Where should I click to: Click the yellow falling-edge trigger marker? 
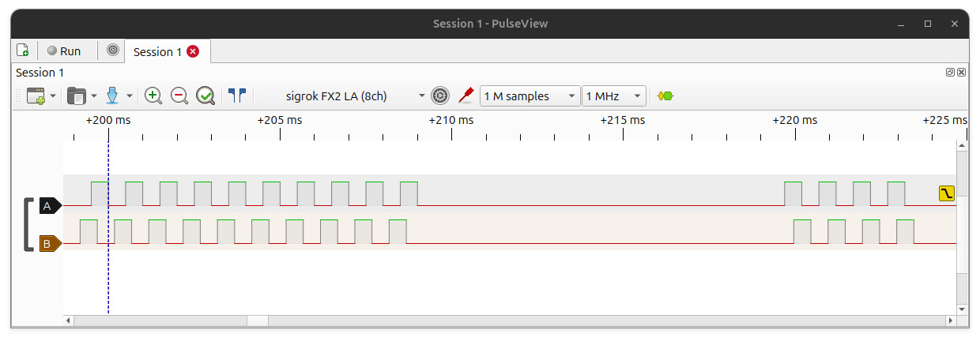point(947,193)
